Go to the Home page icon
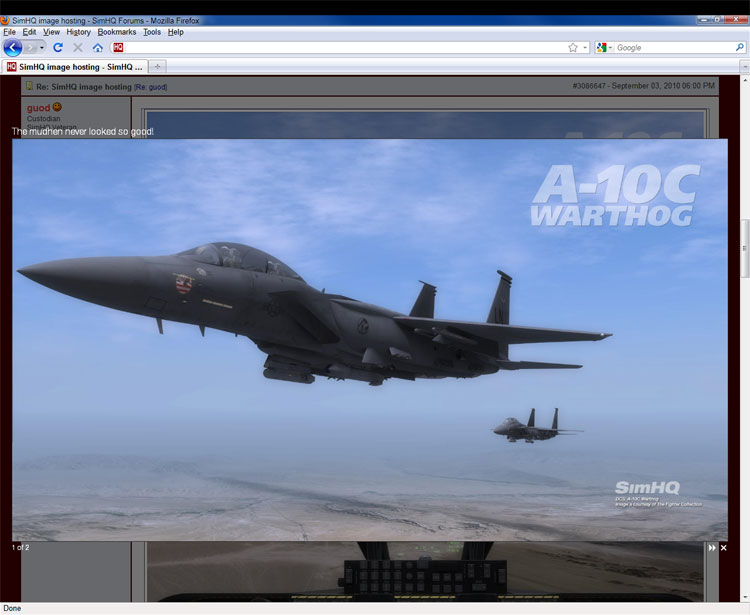This screenshot has width=750, height=615. pyautogui.click(x=98, y=47)
